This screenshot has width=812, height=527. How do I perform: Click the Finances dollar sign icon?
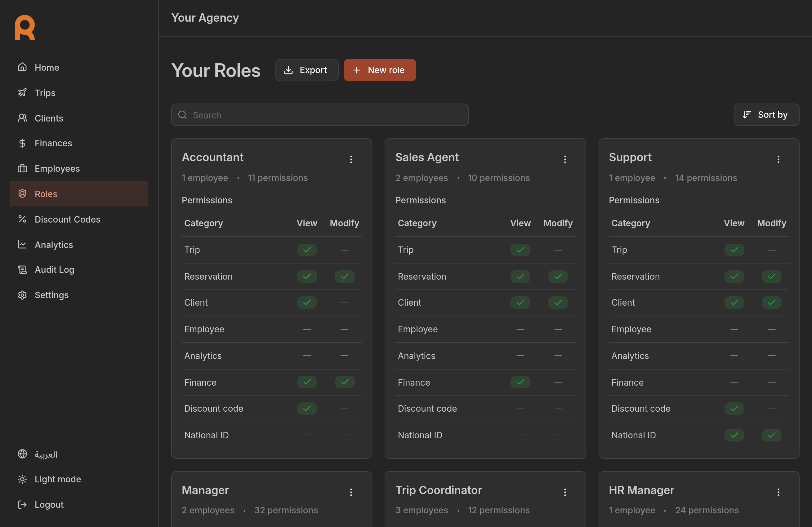[x=22, y=143]
